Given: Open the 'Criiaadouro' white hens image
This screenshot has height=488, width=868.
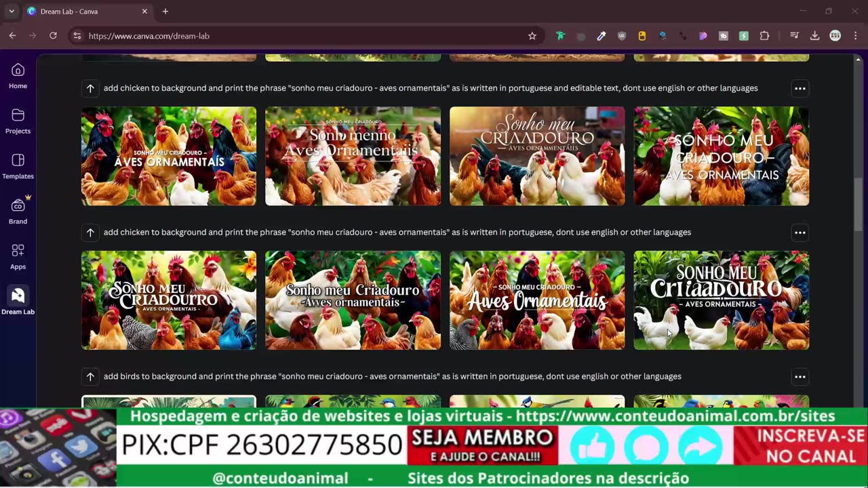Looking at the screenshot, I should 722,300.
